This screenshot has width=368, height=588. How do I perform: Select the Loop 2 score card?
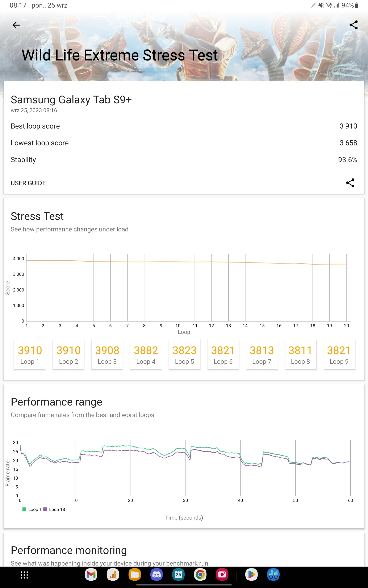coord(68,354)
